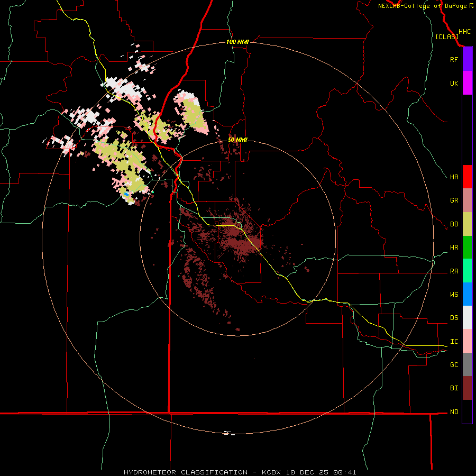This screenshot has width=476, height=476.
Task: Click the HR green legend swatch
Action: tap(467, 248)
